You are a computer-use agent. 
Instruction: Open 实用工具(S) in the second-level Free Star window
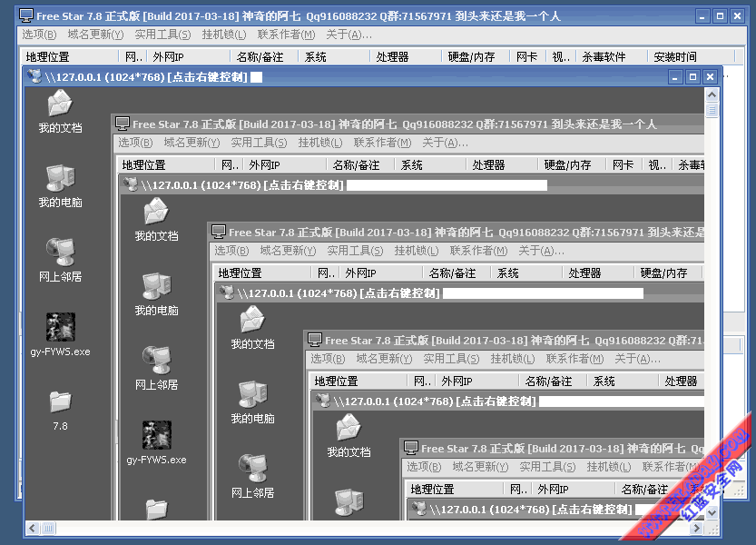[259, 143]
